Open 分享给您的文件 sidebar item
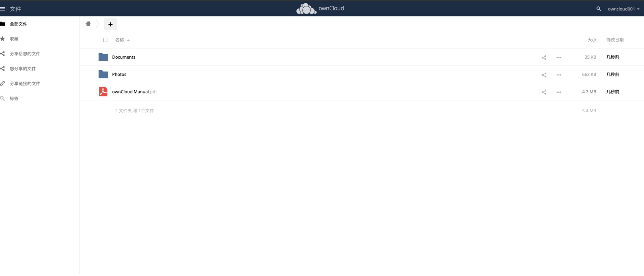 (25, 54)
